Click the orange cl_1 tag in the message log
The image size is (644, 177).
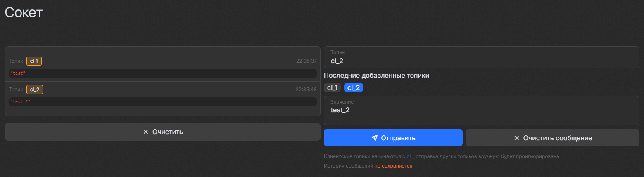34,61
